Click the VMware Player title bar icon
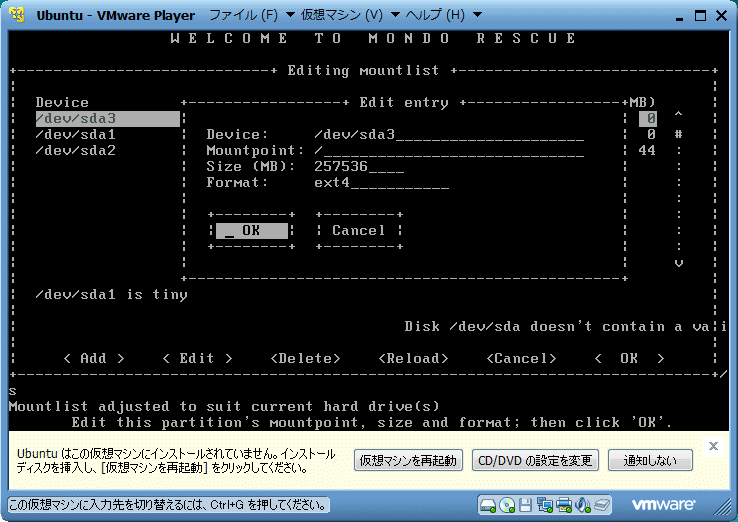Viewport: 738px width, 522px height. point(18,15)
